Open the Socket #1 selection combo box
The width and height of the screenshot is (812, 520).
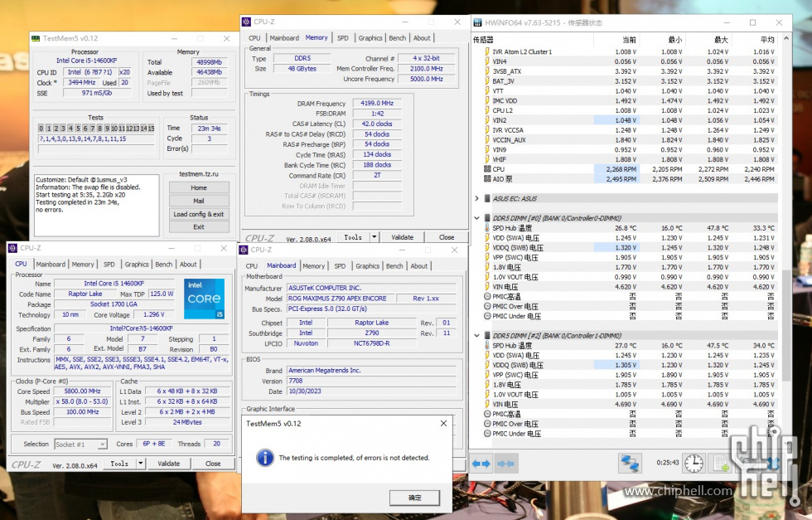click(x=81, y=445)
